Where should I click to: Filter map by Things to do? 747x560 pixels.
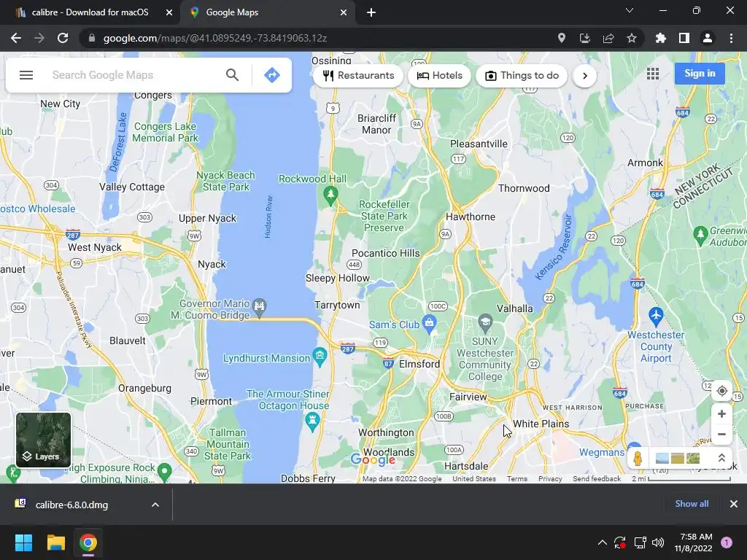[x=522, y=76]
